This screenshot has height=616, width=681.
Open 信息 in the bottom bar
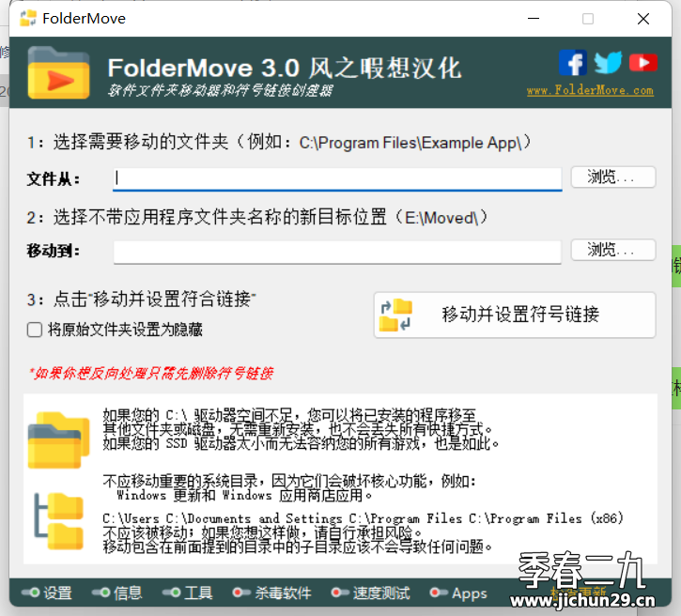click(128, 593)
